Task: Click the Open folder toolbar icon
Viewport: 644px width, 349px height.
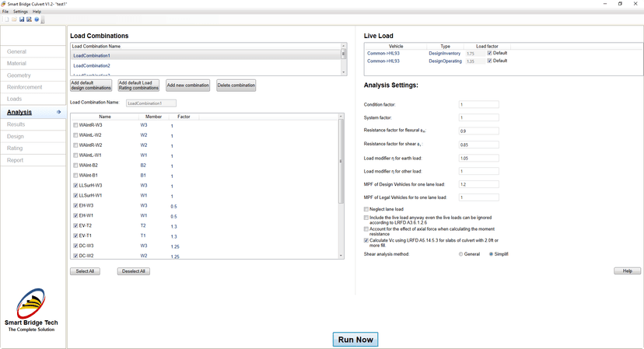Action: 14,19
